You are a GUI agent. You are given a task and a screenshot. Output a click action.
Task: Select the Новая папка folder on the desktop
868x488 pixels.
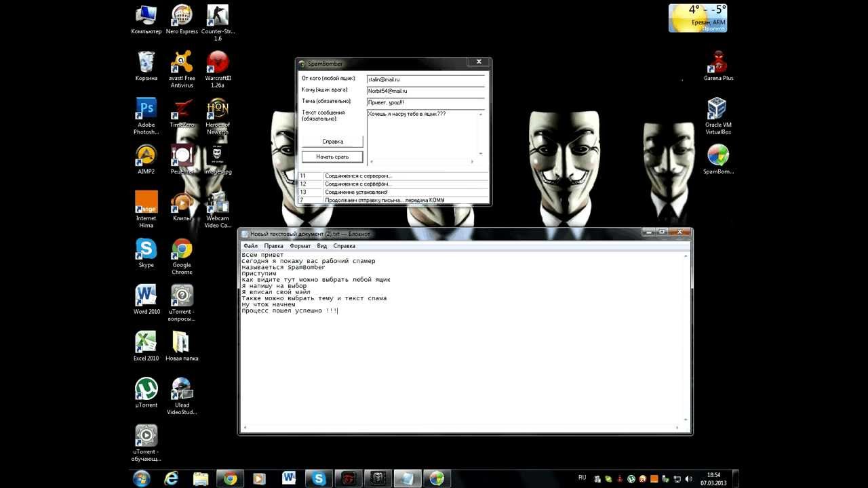(x=182, y=347)
